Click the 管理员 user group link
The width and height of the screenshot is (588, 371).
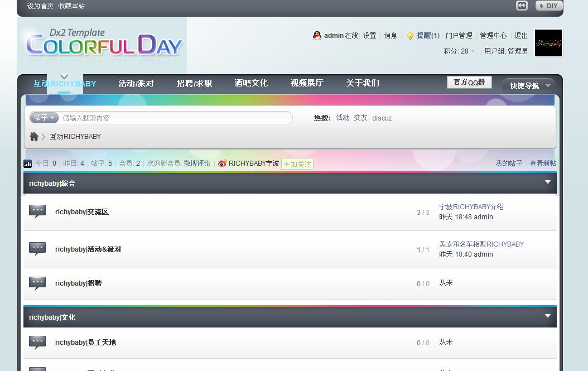[518, 51]
